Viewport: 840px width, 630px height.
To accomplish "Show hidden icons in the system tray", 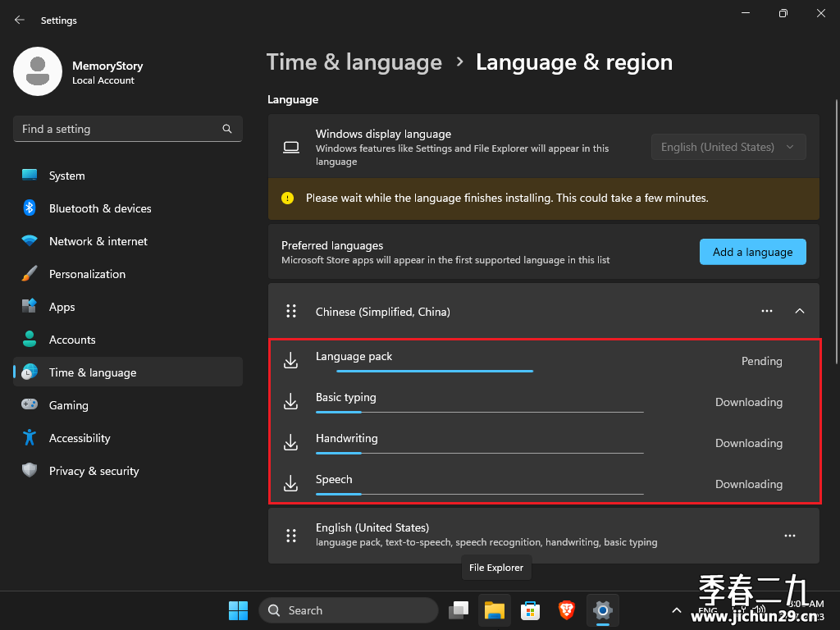I will (x=677, y=610).
